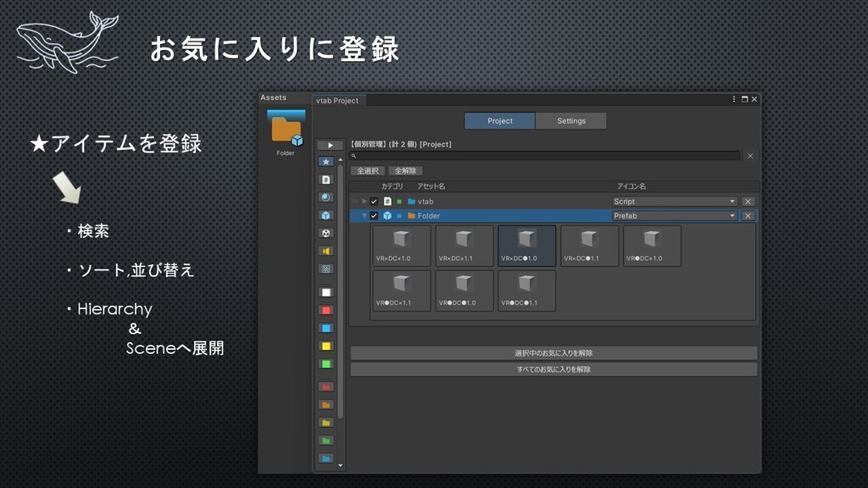Uncheck the Folder row checkbox

pyautogui.click(x=374, y=216)
